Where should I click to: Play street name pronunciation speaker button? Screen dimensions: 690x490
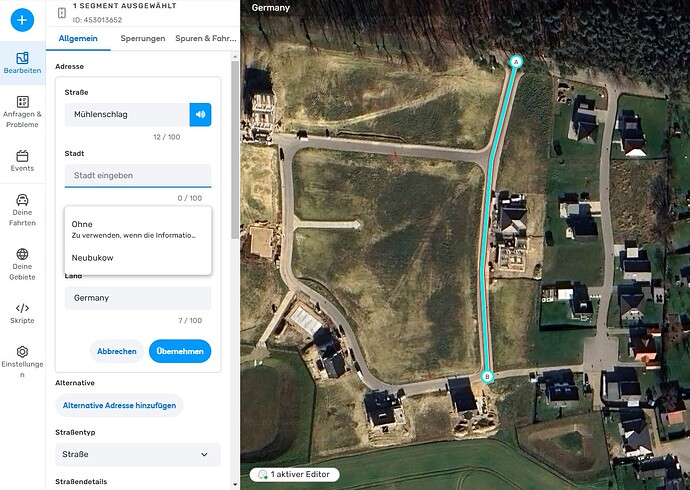pos(200,114)
